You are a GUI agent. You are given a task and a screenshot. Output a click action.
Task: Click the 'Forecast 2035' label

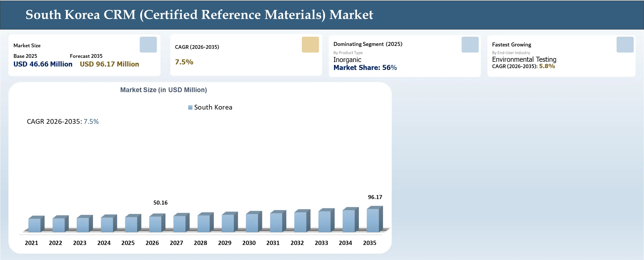point(86,56)
